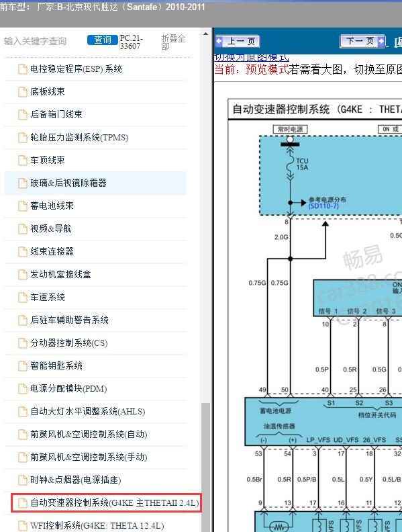402x532 pixels.
Task: Open 自动变速器控制系统(G4KE 主THETAII 2.4L)
Action: [115, 502]
